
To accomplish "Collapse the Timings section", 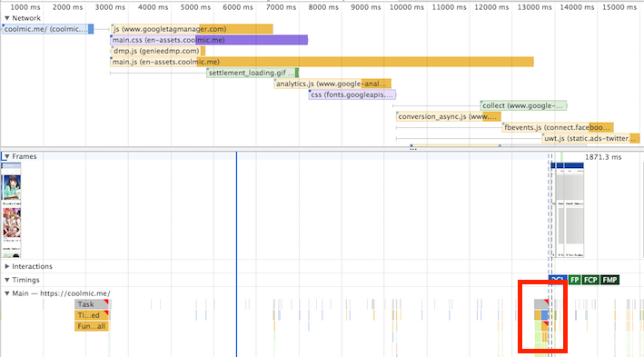I will click(x=7, y=280).
